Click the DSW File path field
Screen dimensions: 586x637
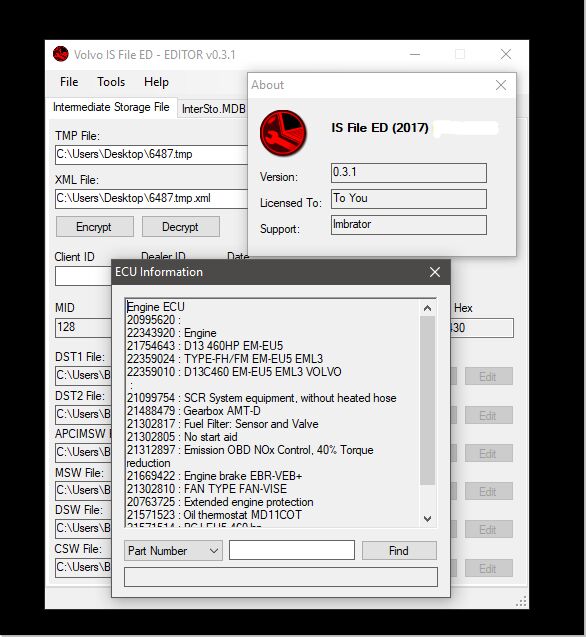click(83, 529)
